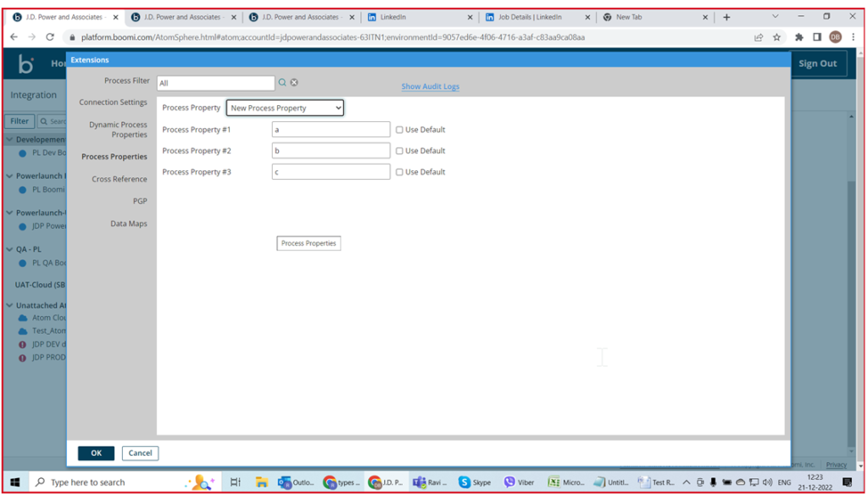Screen dimensions: 868x495
Task: Click the Process Property #2 input field
Action: click(331, 151)
